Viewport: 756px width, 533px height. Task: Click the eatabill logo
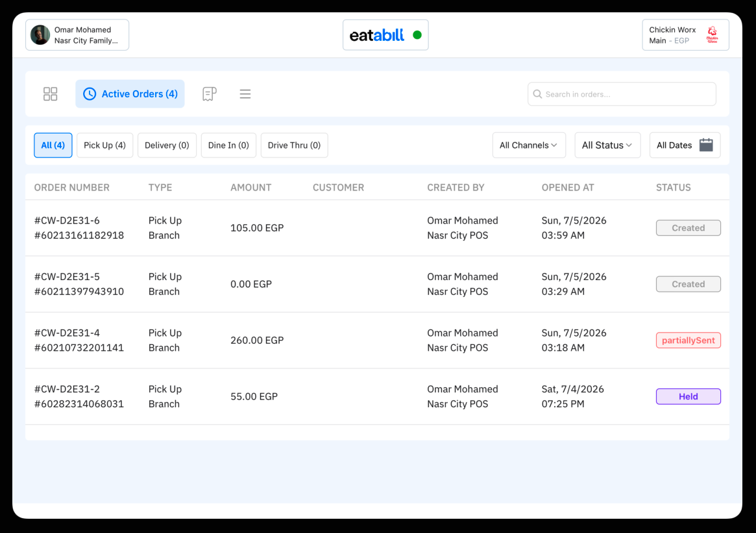376,35
